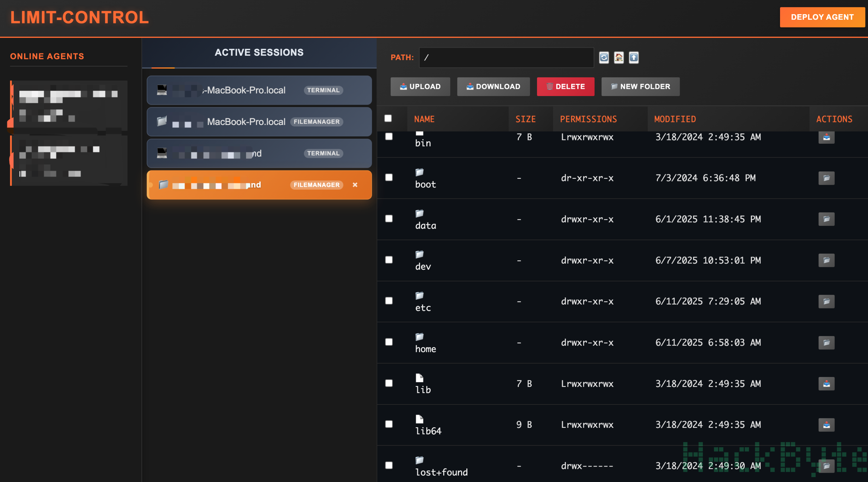Click the NEW FOLDER button
Viewport: 868px width, 482px height.
[x=641, y=87]
